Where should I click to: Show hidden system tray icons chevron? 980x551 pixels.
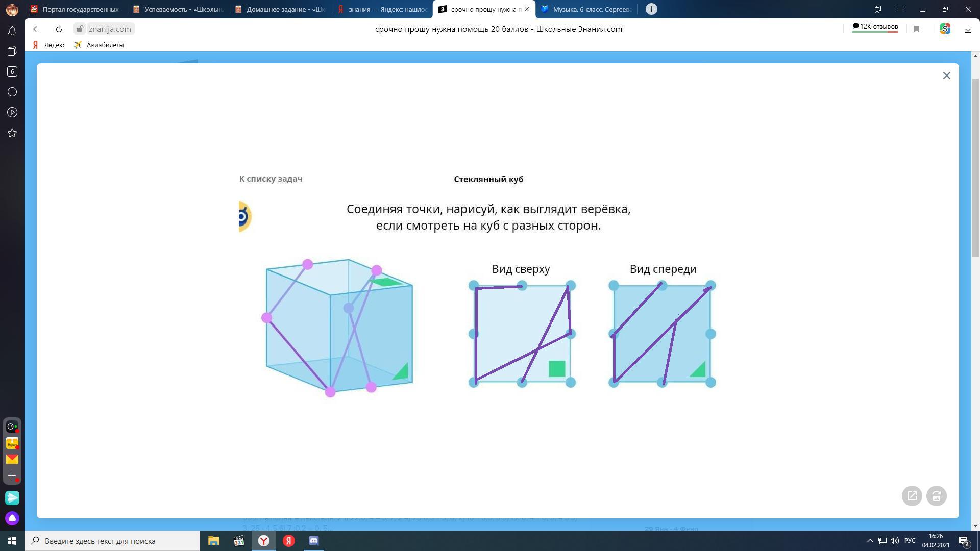pos(870,541)
